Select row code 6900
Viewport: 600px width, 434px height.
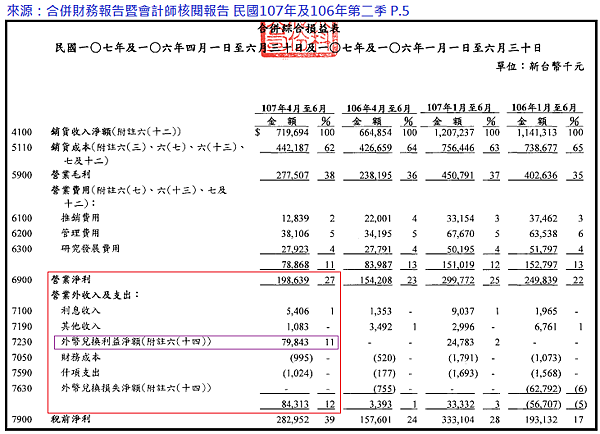(x=22, y=280)
